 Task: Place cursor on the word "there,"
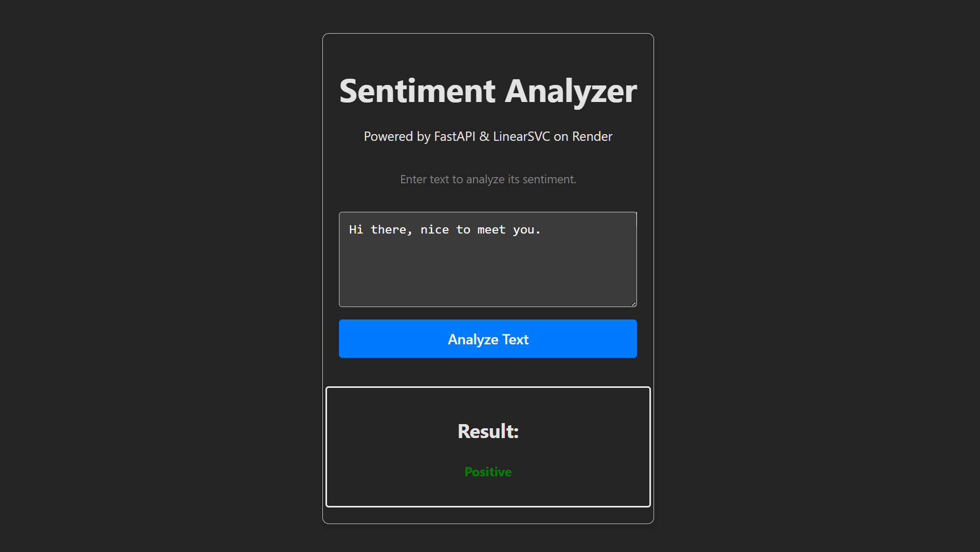391,229
